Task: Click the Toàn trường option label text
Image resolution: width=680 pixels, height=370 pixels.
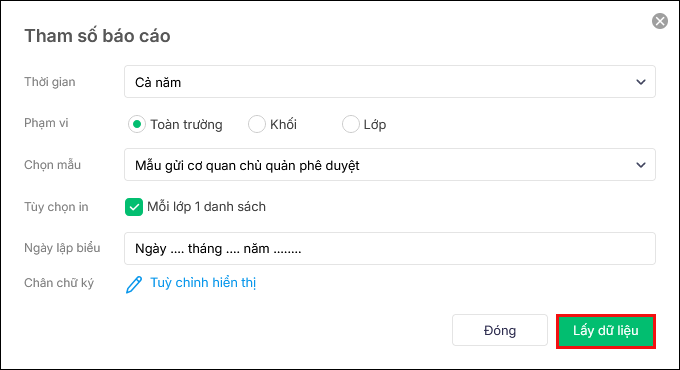Action: click(x=186, y=125)
